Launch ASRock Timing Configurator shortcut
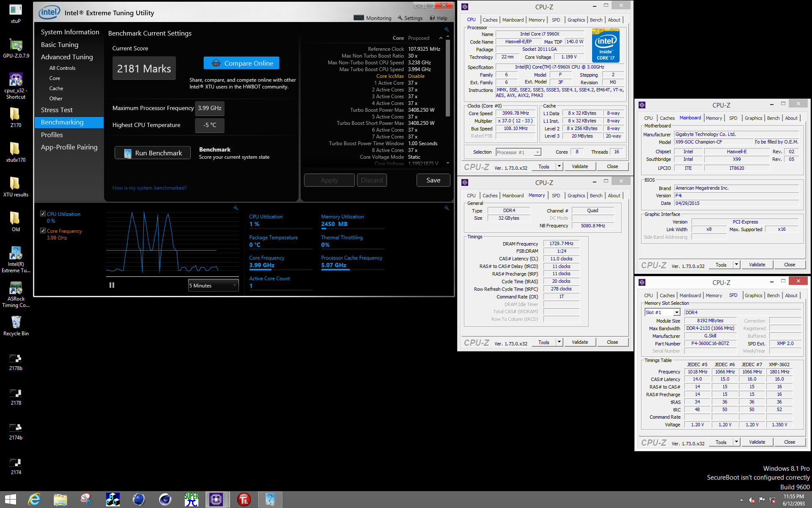This screenshot has height=508, width=812. point(16,294)
